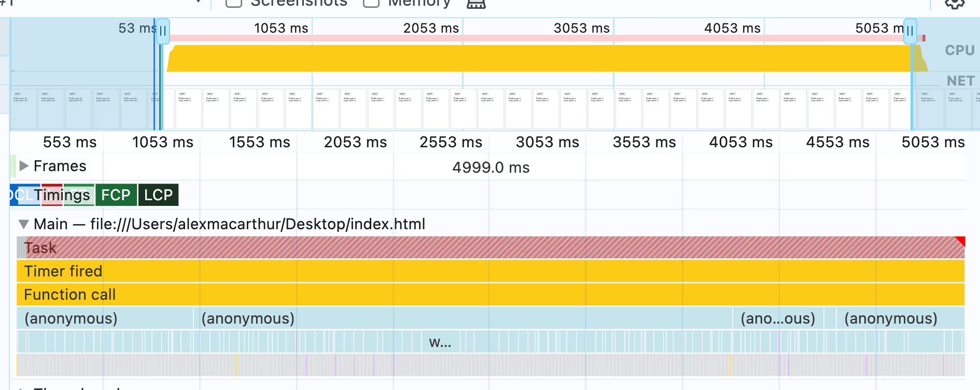980x390 pixels.
Task: Click the Timings track label
Action: pyautogui.click(x=62, y=195)
